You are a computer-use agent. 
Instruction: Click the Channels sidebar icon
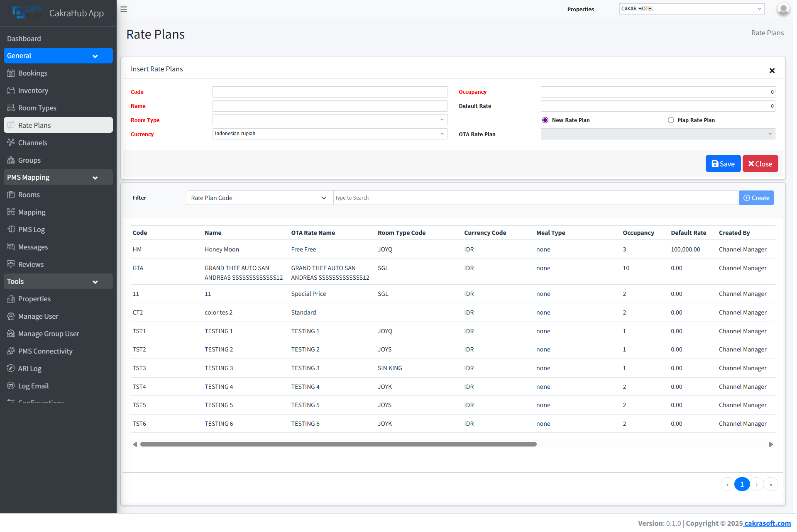[11, 143]
